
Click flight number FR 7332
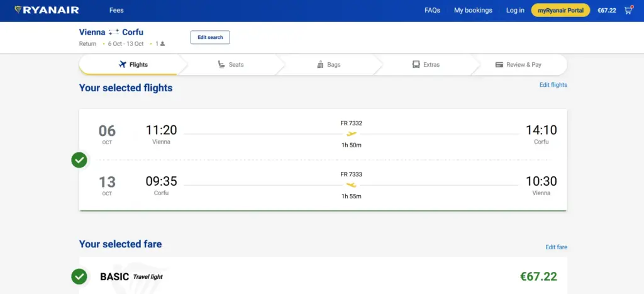(351, 123)
